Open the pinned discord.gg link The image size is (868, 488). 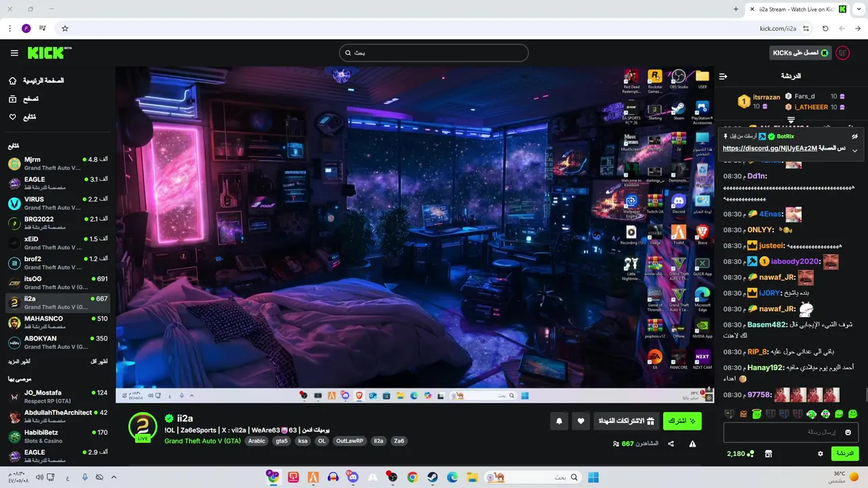point(770,148)
